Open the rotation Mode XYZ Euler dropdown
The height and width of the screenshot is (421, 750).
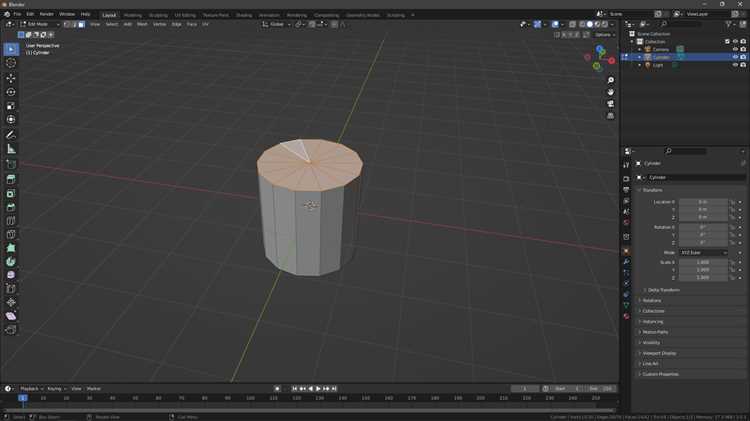coord(703,253)
